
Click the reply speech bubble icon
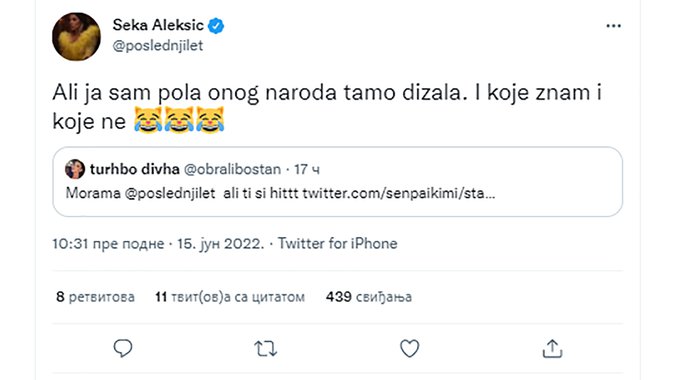tap(123, 348)
